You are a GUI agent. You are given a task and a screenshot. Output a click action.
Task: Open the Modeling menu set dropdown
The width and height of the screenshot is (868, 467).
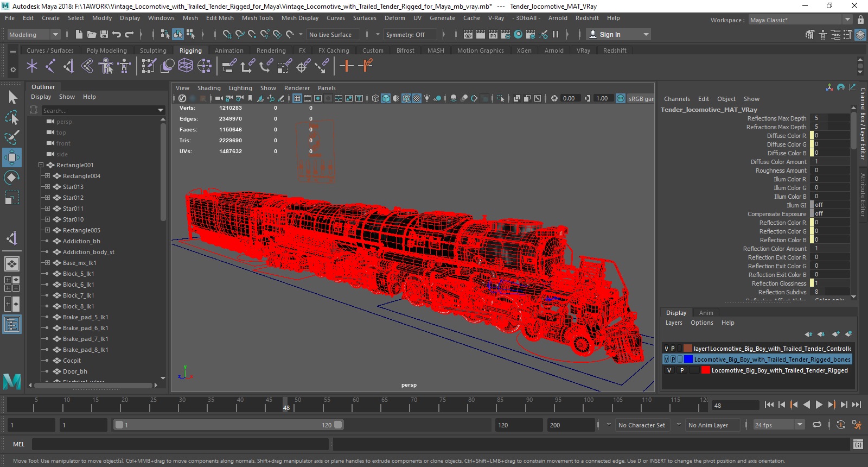34,34
